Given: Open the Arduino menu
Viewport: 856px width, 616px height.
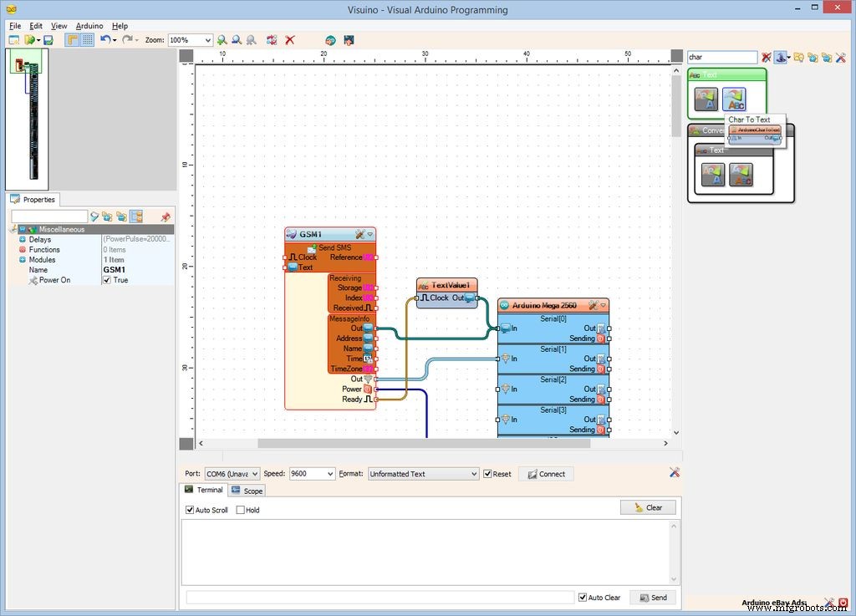Looking at the screenshot, I should (89, 26).
